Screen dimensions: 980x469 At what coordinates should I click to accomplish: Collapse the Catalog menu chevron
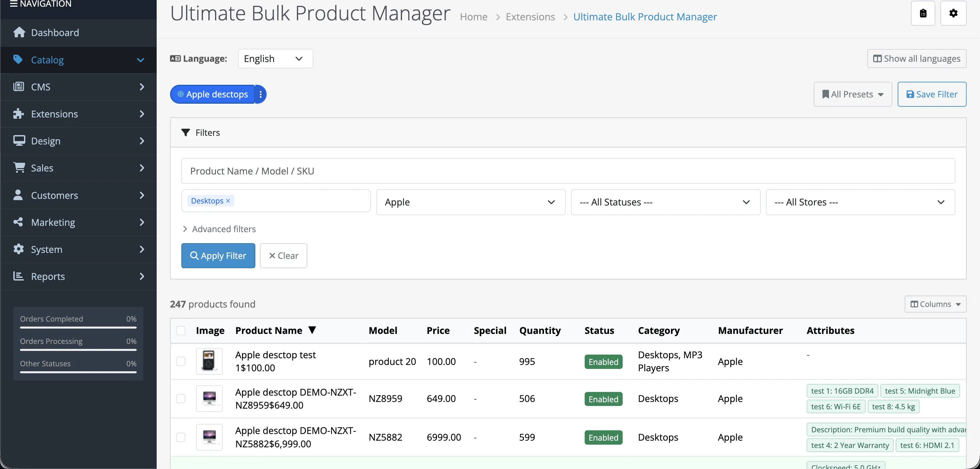(x=140, y=60)
